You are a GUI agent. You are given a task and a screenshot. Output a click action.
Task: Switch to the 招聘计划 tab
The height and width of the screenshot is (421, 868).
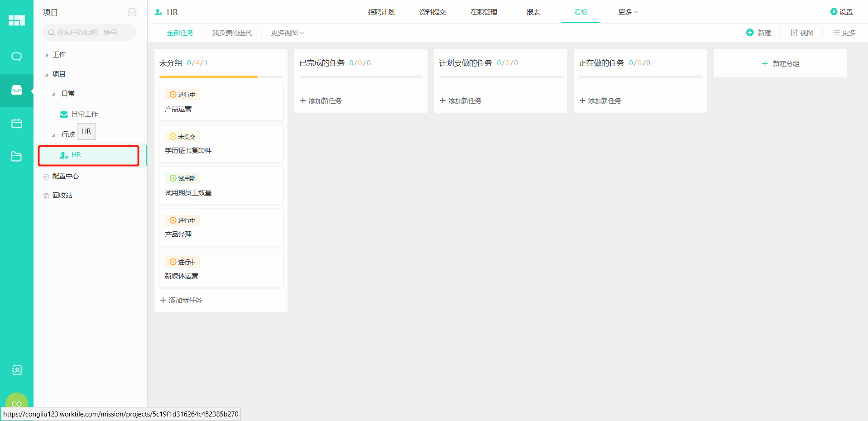[x=381, y=12]
